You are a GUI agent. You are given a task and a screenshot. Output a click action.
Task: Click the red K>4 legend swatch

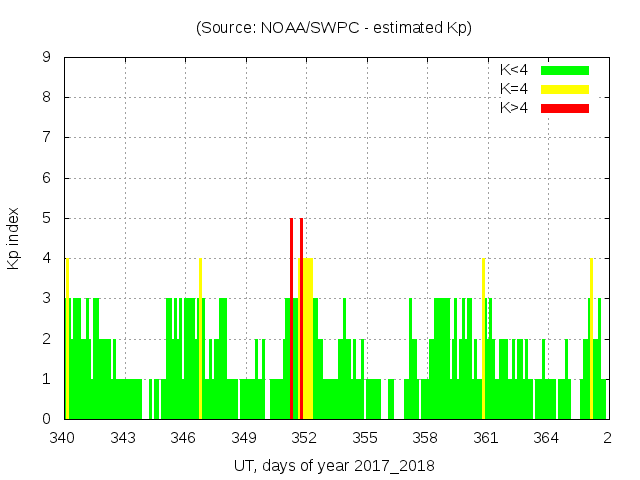(565, 107)
